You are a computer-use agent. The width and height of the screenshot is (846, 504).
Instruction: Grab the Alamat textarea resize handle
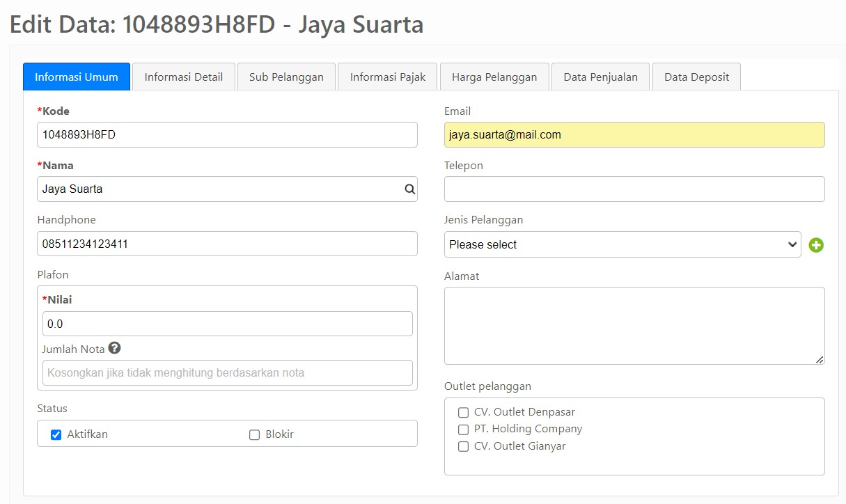pos(820,359)
